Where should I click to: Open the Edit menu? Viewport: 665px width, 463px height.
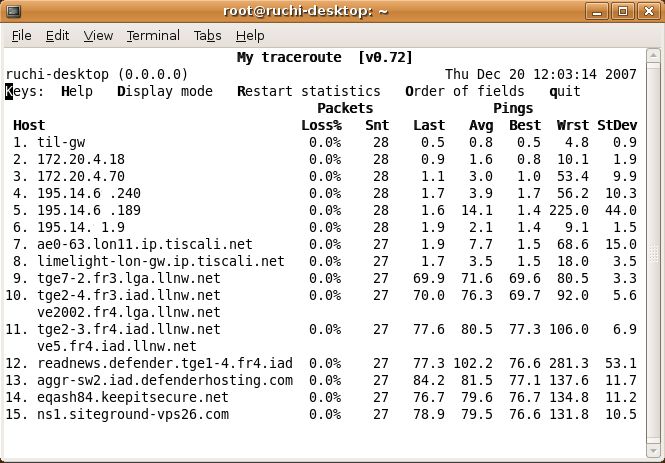point(57,36)
